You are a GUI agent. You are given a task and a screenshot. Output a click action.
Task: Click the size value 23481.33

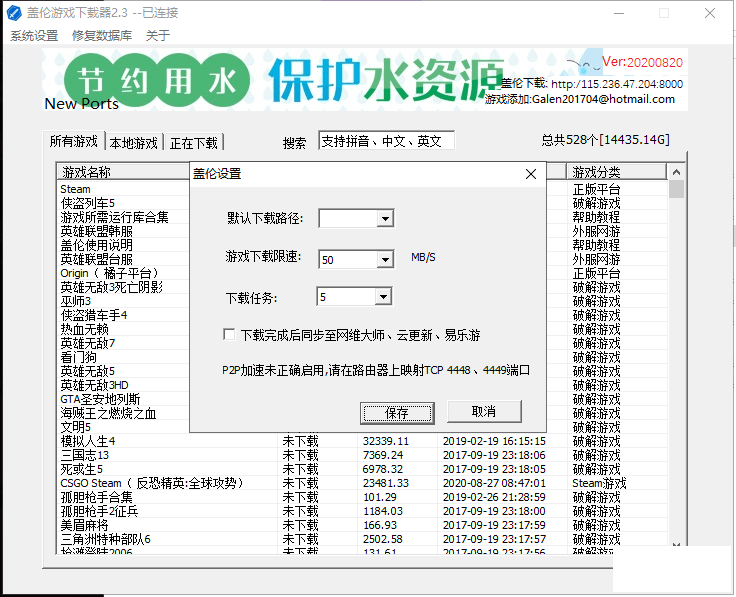386,483
